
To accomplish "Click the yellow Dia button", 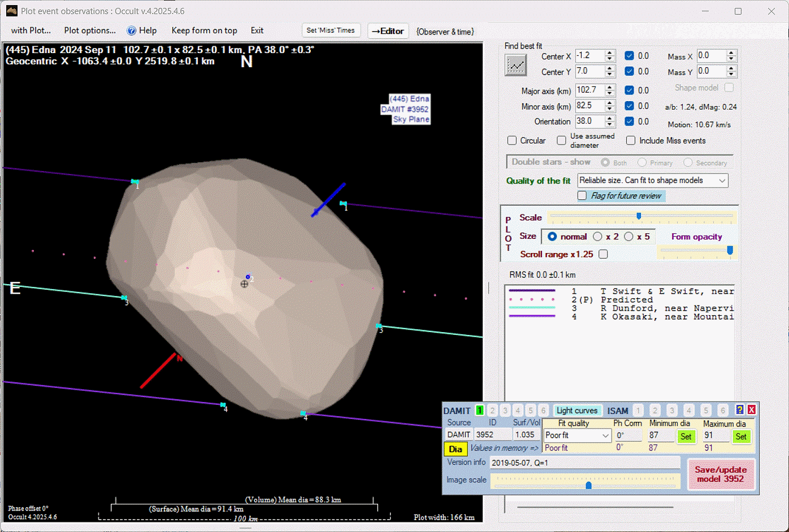I will click(x=456, y=449).
